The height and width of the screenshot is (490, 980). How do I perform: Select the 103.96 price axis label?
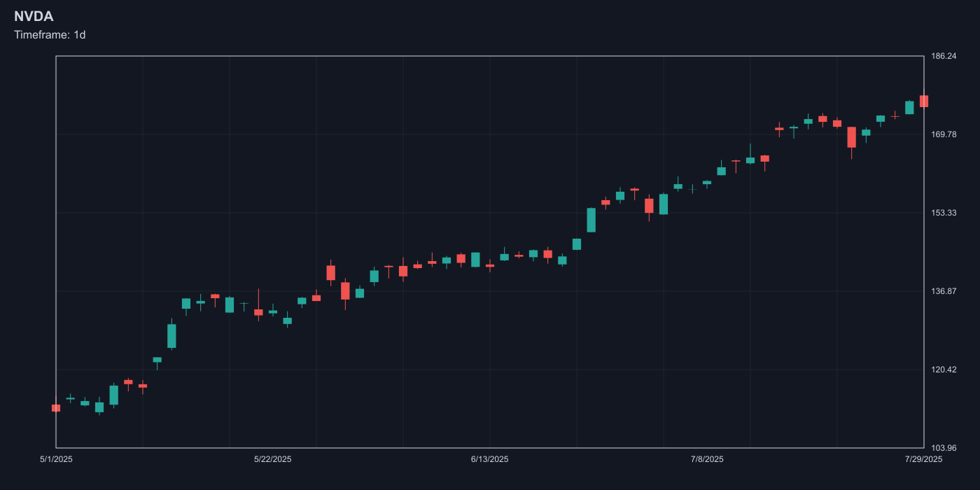coord(944,448)
